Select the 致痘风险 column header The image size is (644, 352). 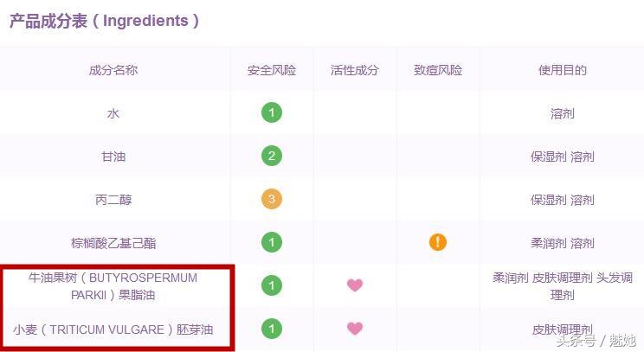click(438, 70)
